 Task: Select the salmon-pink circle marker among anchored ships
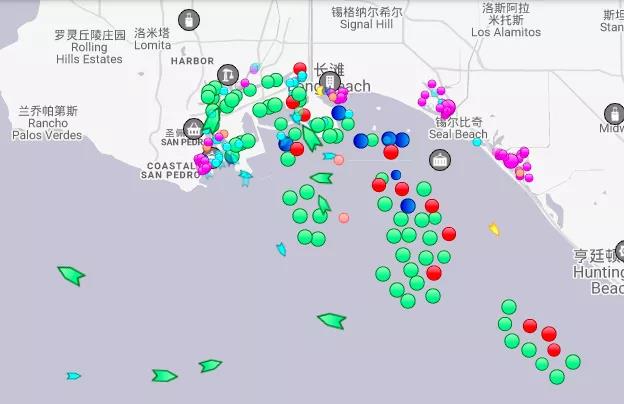pyautogui.click(x=344, y=217)
